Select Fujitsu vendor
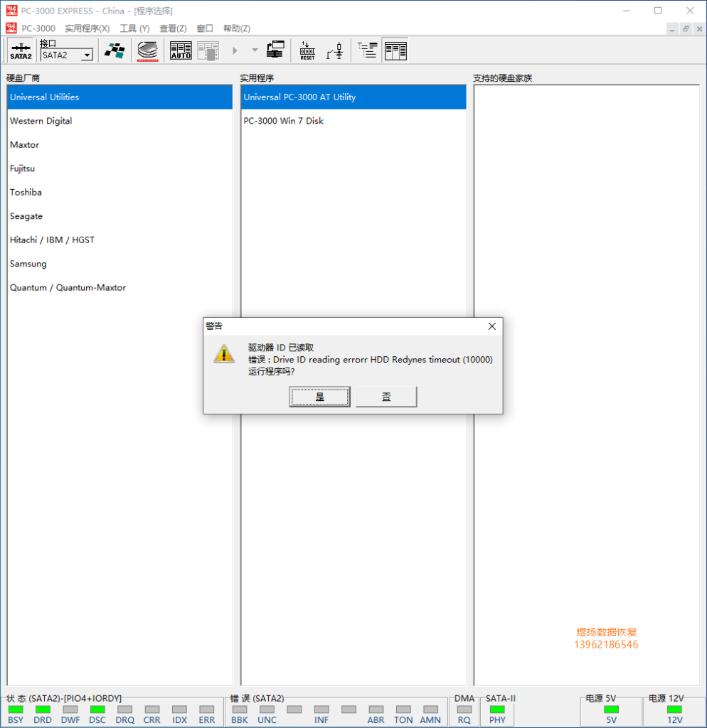 tap(119, 168)
